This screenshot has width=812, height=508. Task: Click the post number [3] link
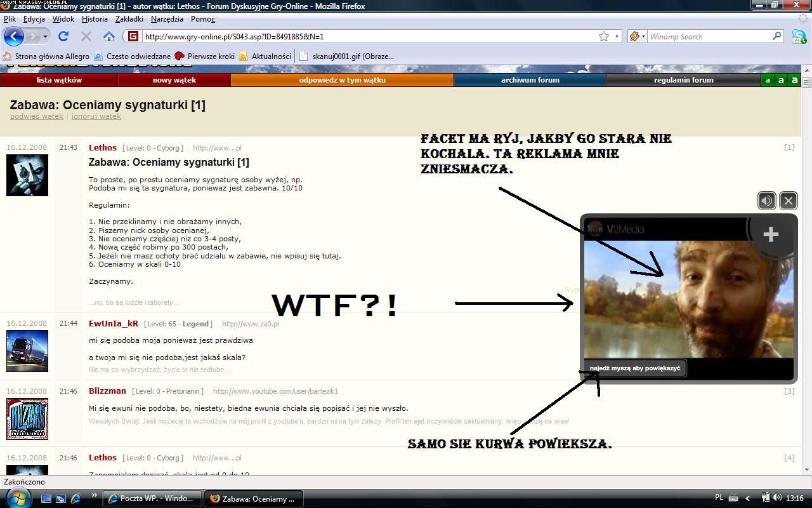pos(789,391)
